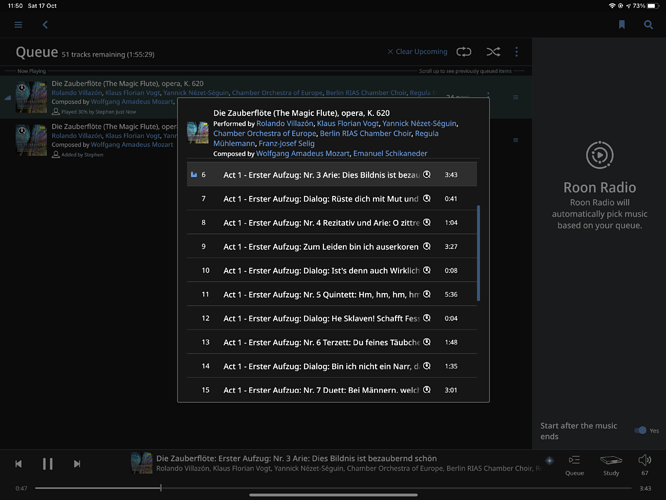Click the now-playing track title in footer
The width and height of the screenshot is (666, 500).
[296, 458]
